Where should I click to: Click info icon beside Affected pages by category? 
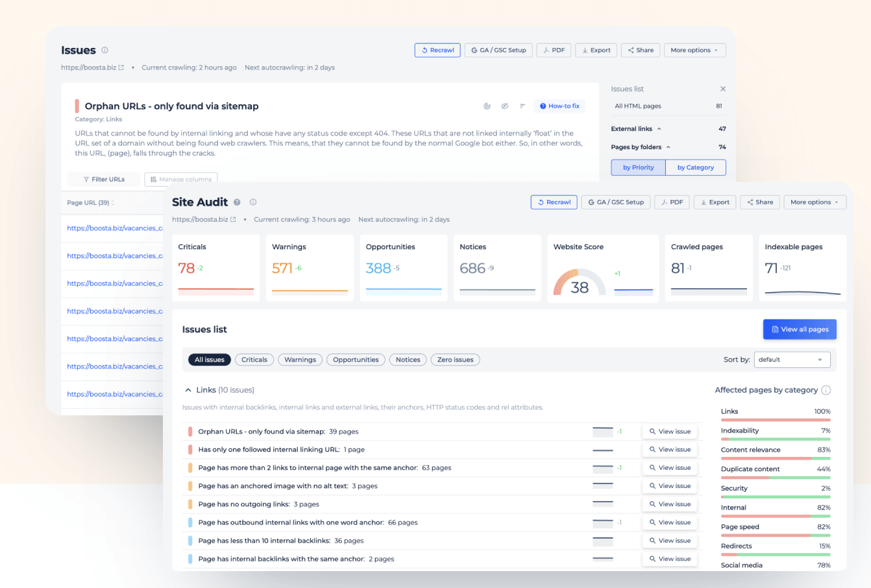pos(826,390)
